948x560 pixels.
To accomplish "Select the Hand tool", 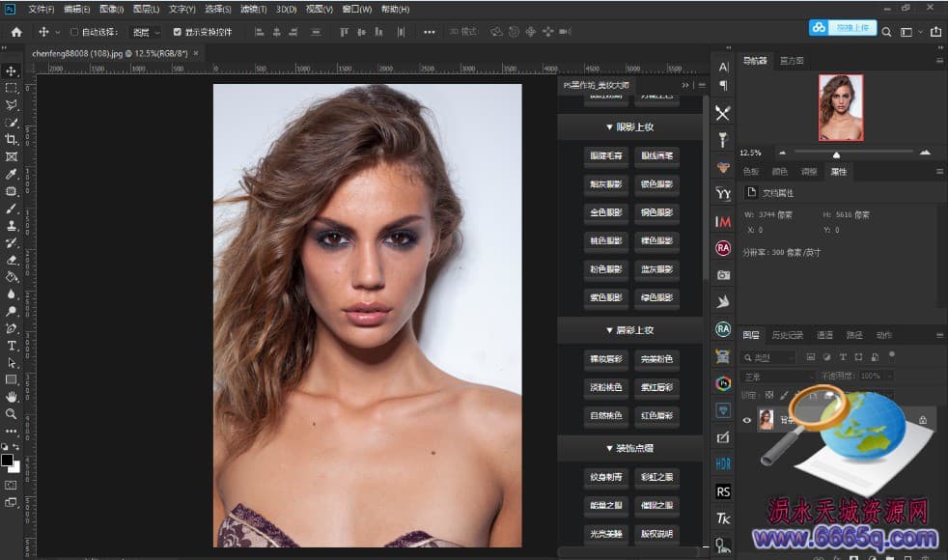I will click(12, 397).
